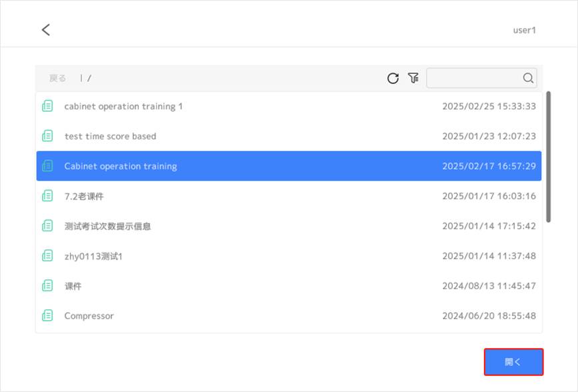Click the 開く open button
Screen dimensions: 578x392
513,362
